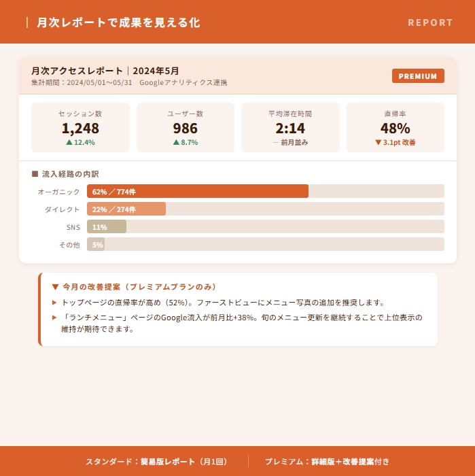475x476 pixels.
Task: Click the down arrow beside 3.1pt 改善
Action: [x=378, y=142]
